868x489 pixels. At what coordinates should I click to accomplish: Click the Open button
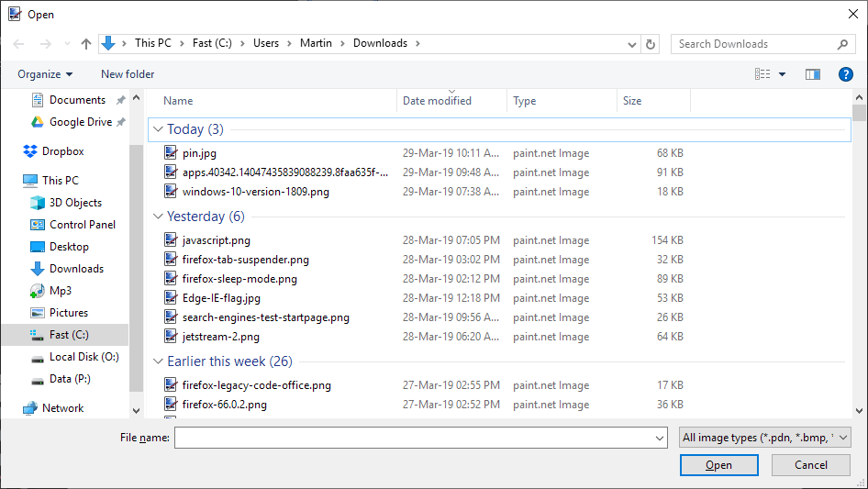point(718,465)
